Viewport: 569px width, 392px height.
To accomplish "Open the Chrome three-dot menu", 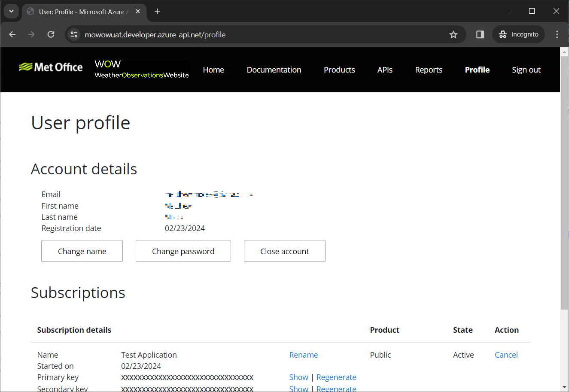I will pyautogui.click(x=557, y=34).
